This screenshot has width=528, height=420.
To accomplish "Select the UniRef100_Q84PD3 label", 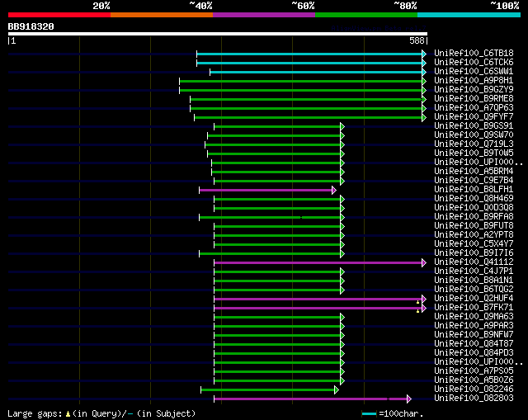I will 474,353.
